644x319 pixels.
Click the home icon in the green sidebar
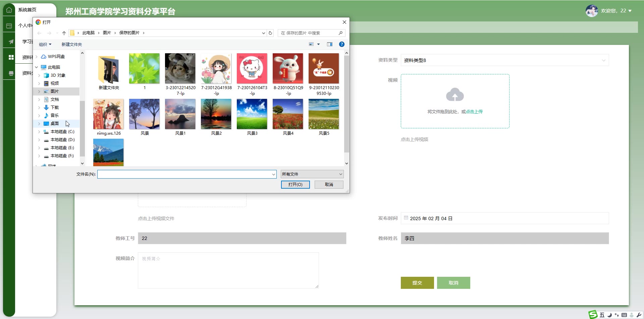9,10
